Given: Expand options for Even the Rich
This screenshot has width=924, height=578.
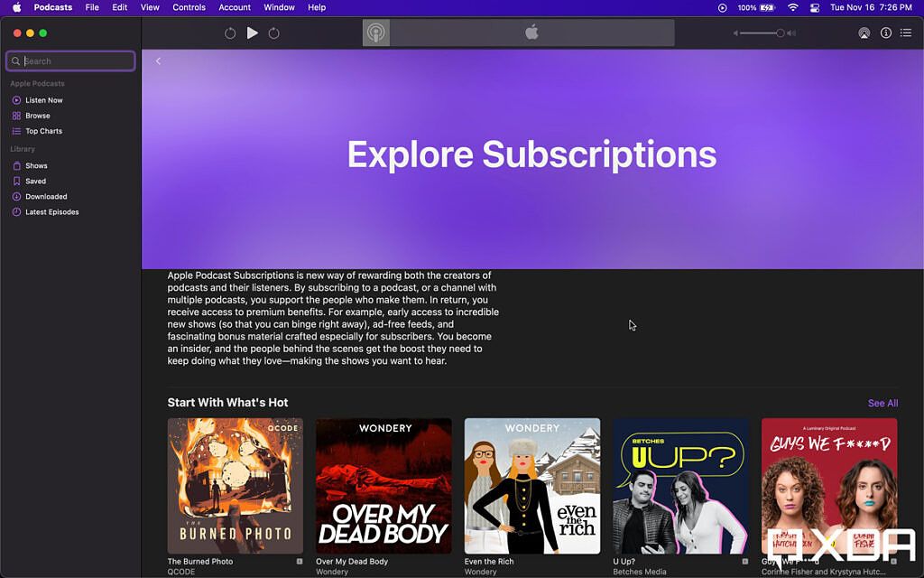Looking at the screenshot, I should point(597,562).
